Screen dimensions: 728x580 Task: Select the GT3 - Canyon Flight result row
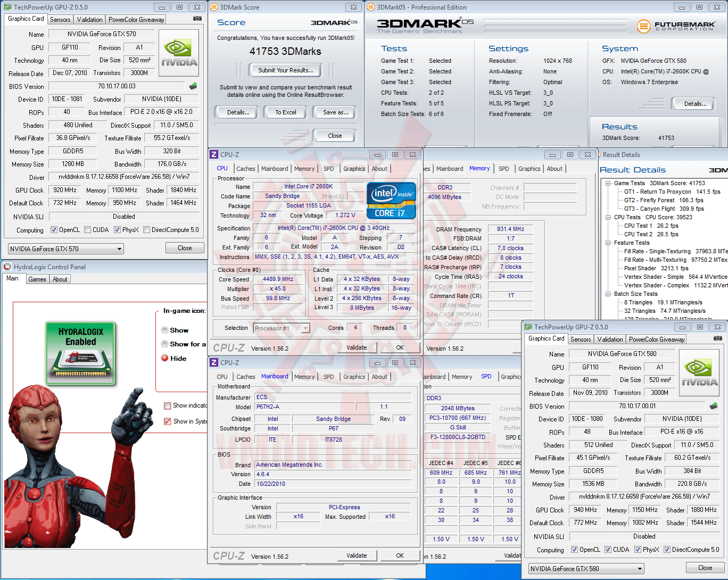[664, 209]
